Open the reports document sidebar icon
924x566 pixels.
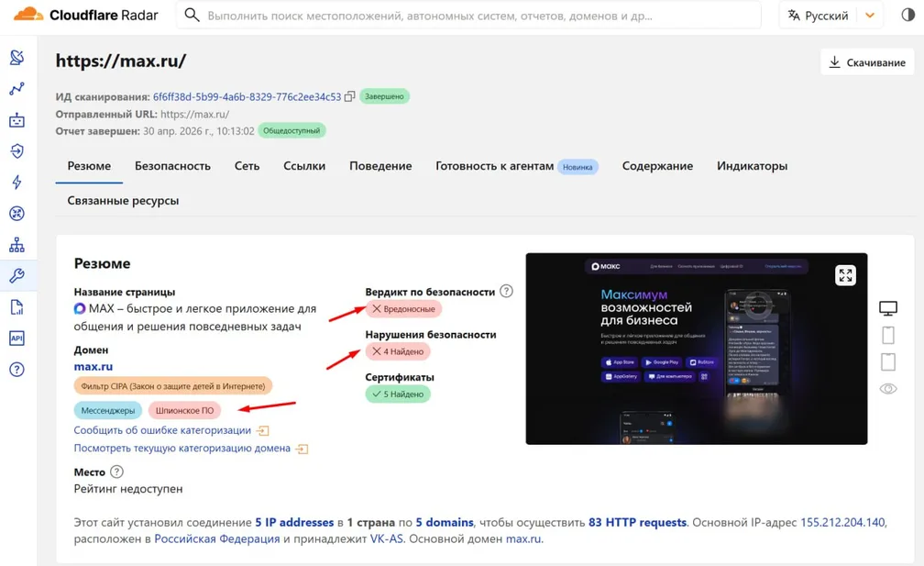[x=17, y=307]
